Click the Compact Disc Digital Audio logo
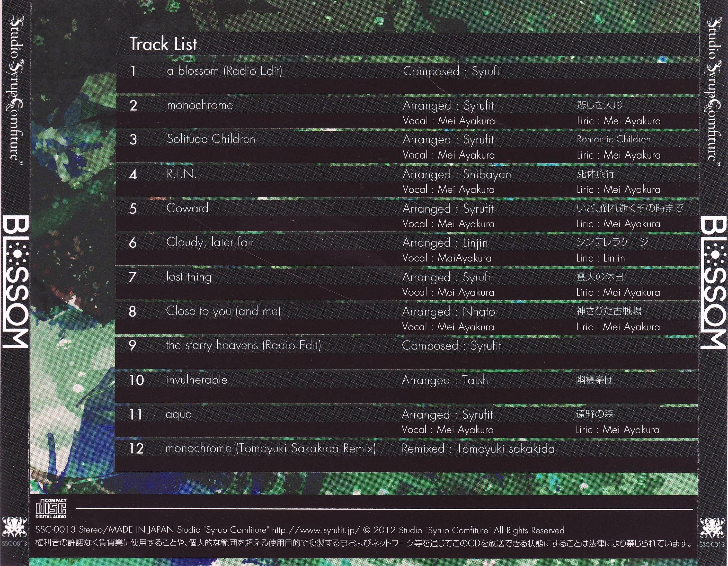Screen dimensions: 728x566 pos(51,509)
